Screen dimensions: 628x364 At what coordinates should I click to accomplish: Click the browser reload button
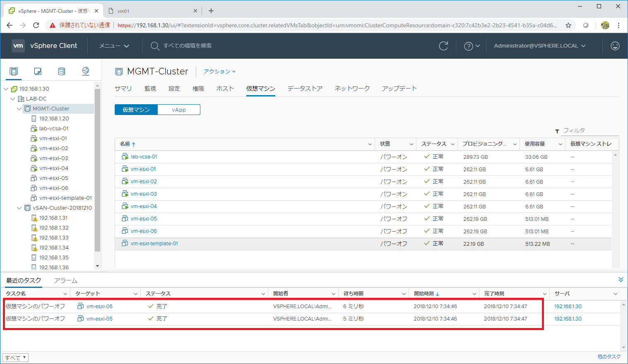[x=36, y=25]
